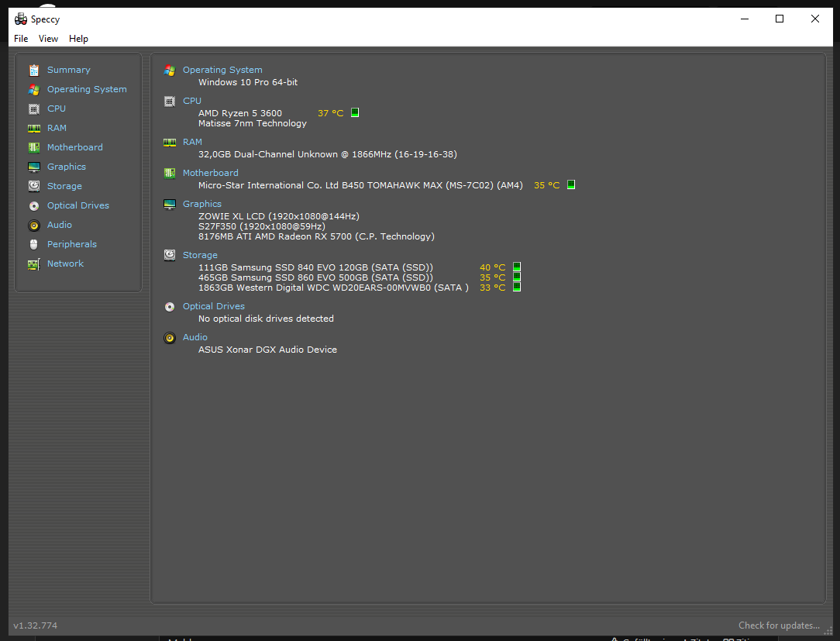Viewport: 840px width, 641px height.
Task: Click the board icon beside Motherboard heading
Action: 170,173
